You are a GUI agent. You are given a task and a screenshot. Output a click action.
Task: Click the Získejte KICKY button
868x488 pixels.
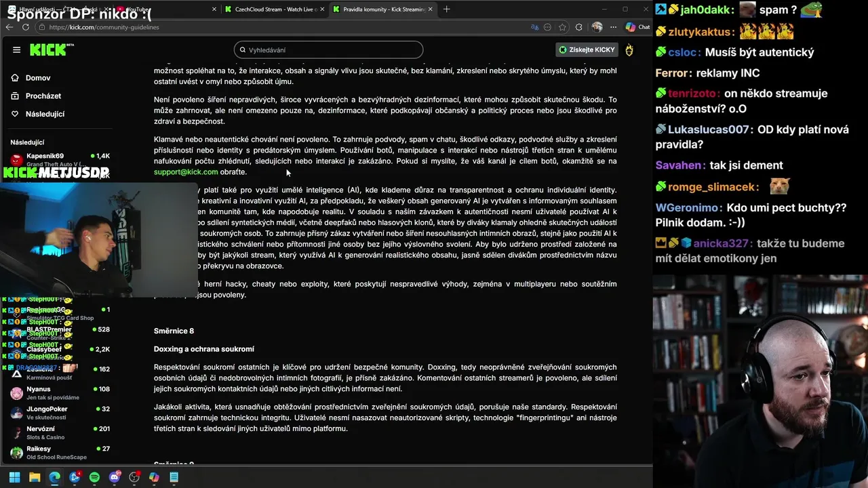click(587, 49)
